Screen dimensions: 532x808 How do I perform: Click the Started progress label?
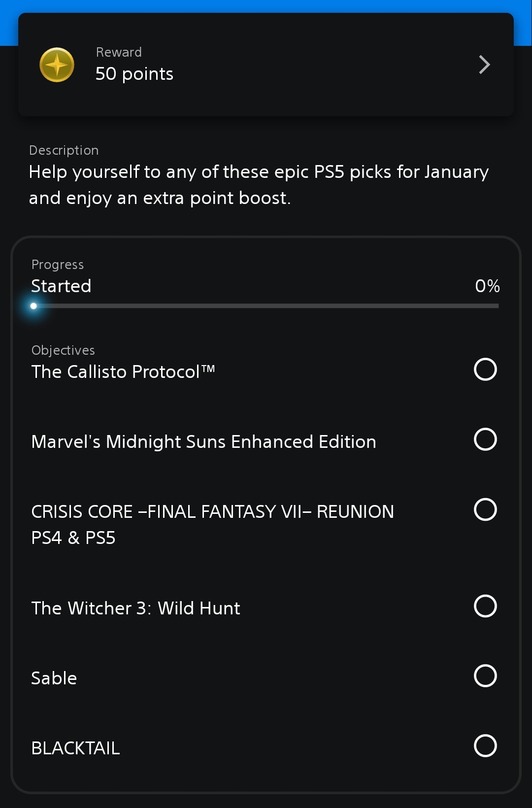[61, 286]
